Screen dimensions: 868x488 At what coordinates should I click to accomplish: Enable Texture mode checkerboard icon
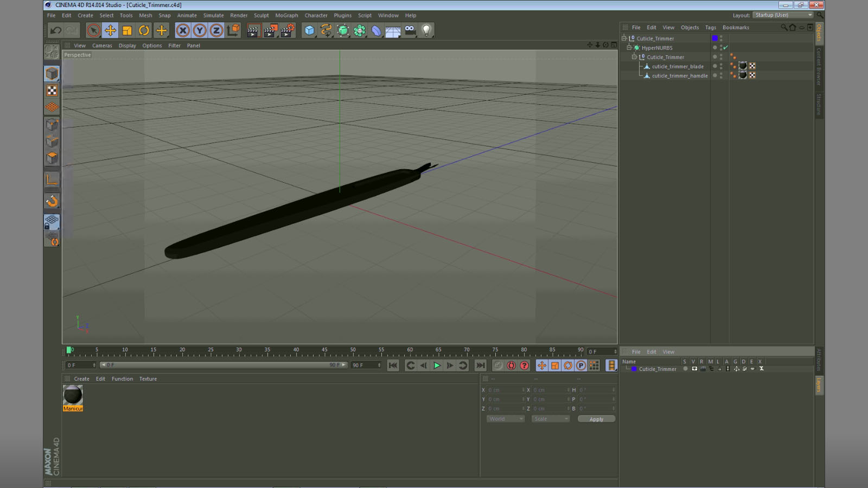(x=52, y=91)
